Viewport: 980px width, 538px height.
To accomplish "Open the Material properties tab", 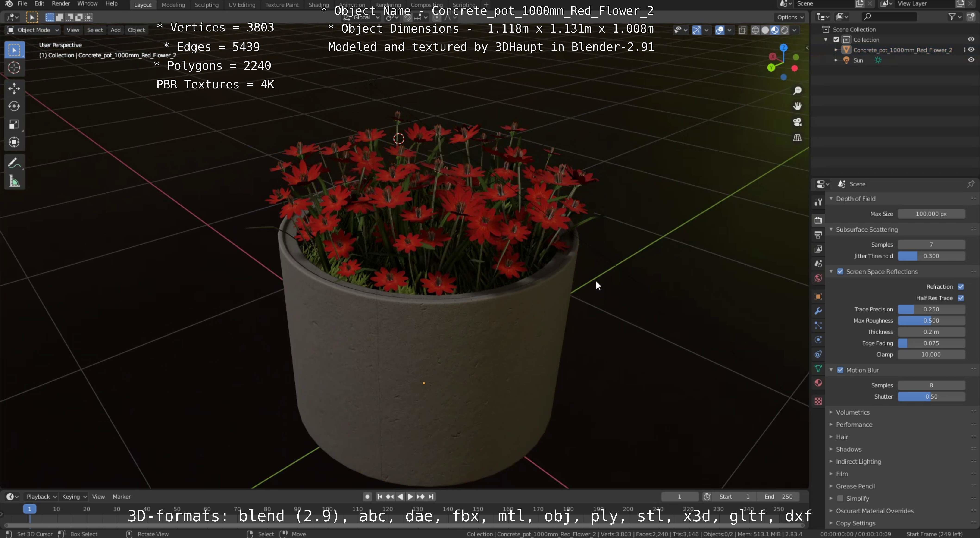I will coord(818,383).
